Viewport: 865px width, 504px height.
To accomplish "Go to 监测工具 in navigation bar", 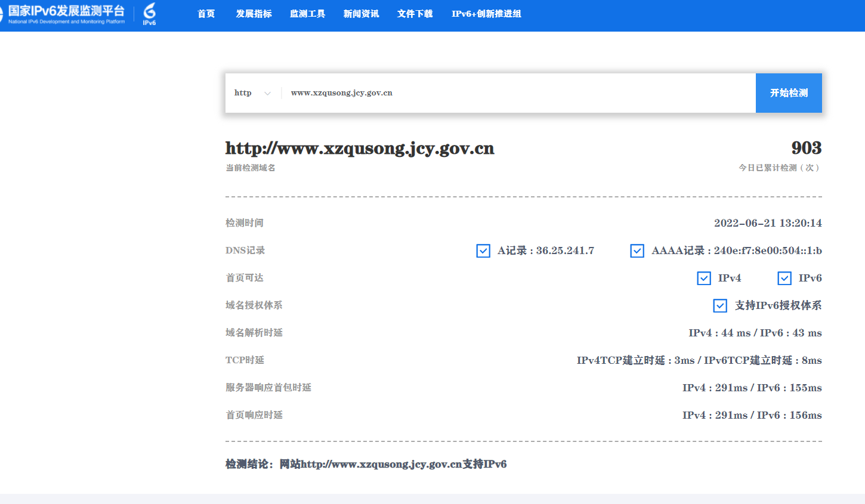I will [x=307, y=14].
